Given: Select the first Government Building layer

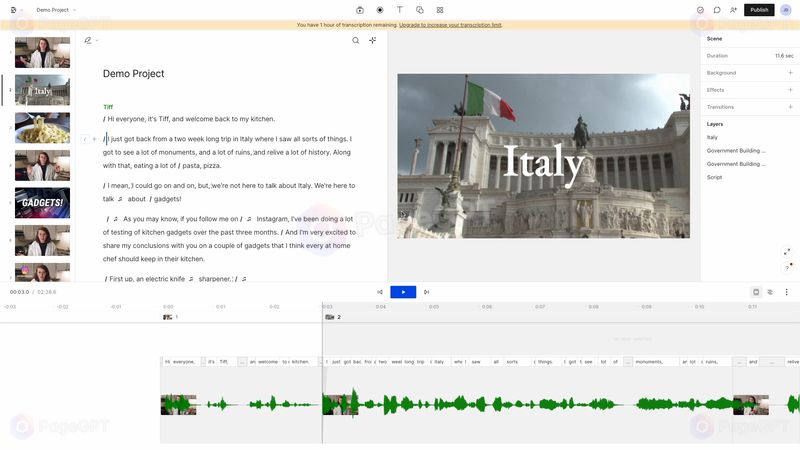Looking at the screenshot, I should pyautogui.click(x=736, y=151).
